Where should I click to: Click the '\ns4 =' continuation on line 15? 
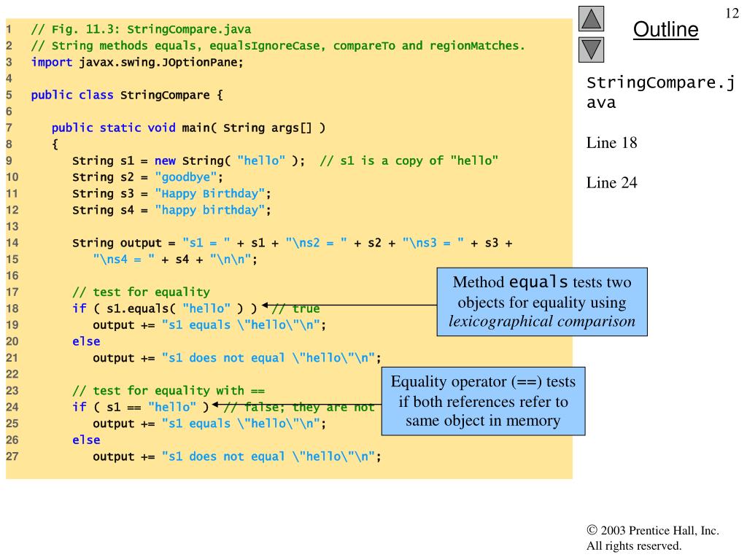pyautogui.click(x=175, y=260)
